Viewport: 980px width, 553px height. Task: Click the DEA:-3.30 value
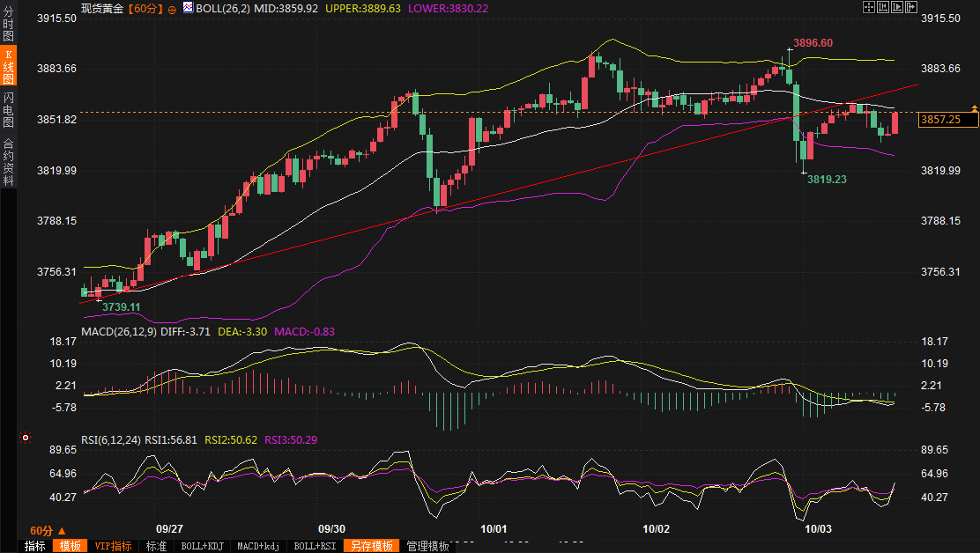pyautogui.click(x=241, y=331)
